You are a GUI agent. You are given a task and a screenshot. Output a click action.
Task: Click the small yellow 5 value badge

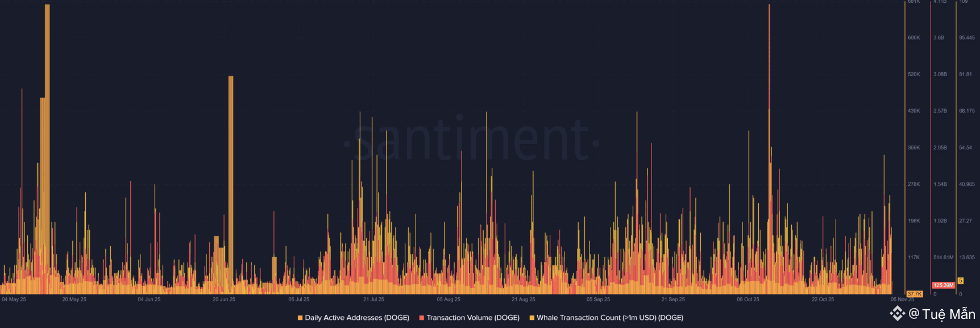tap(961, 281)
